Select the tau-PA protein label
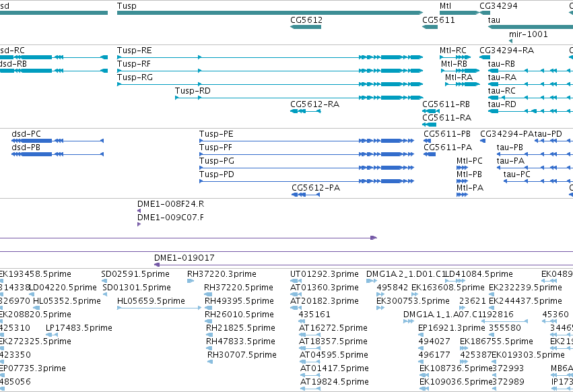The width and height of the screenshot is (573, 392). point(510,161)
